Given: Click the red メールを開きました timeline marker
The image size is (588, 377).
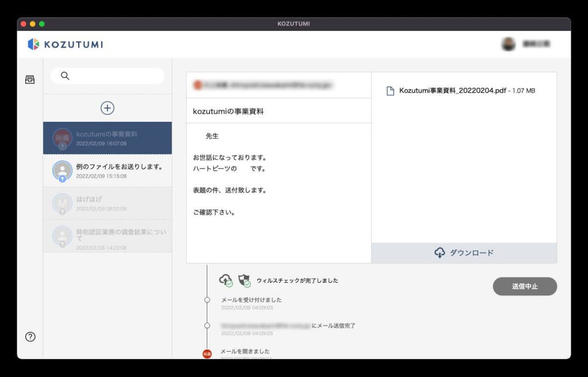Looking at the screenshot, I should click(x=207, y=353).
